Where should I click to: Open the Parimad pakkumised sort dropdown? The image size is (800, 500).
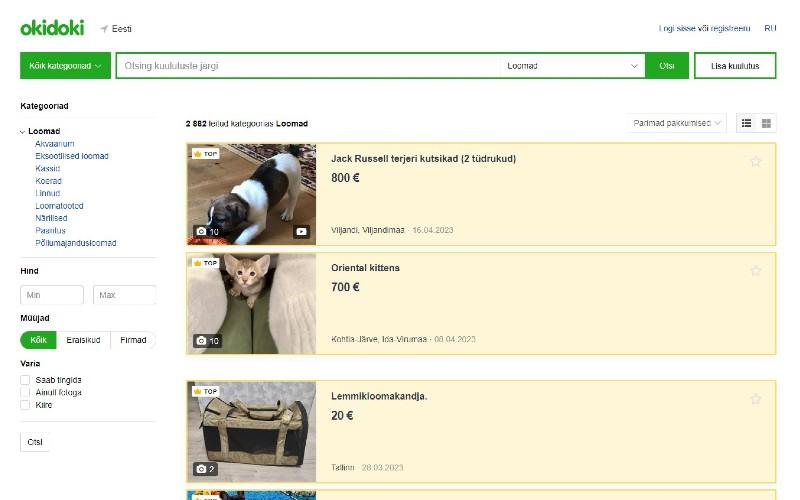pos(677,123)
